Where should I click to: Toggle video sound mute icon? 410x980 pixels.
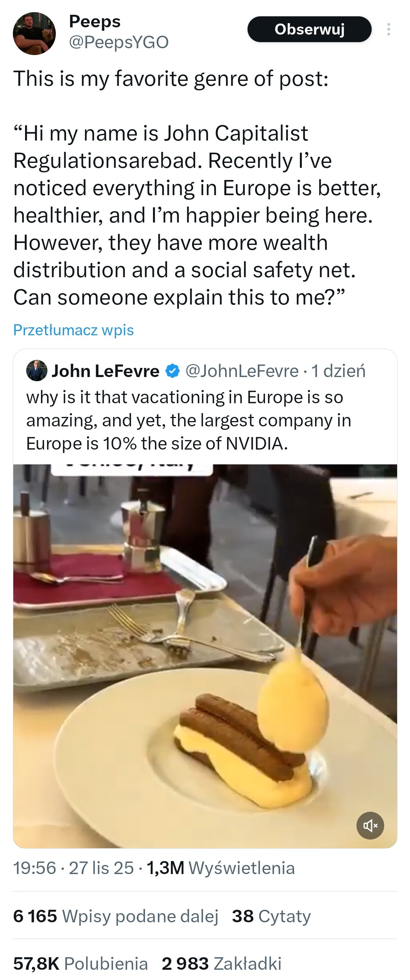pyautogui.click(x=370, y=825)
